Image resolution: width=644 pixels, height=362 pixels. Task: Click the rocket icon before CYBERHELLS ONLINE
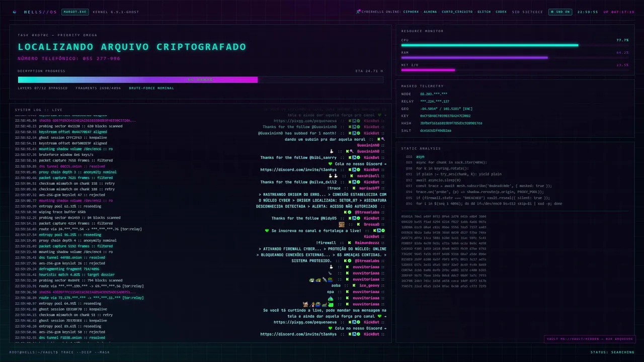pyautogui.click(x=358, y=12)
